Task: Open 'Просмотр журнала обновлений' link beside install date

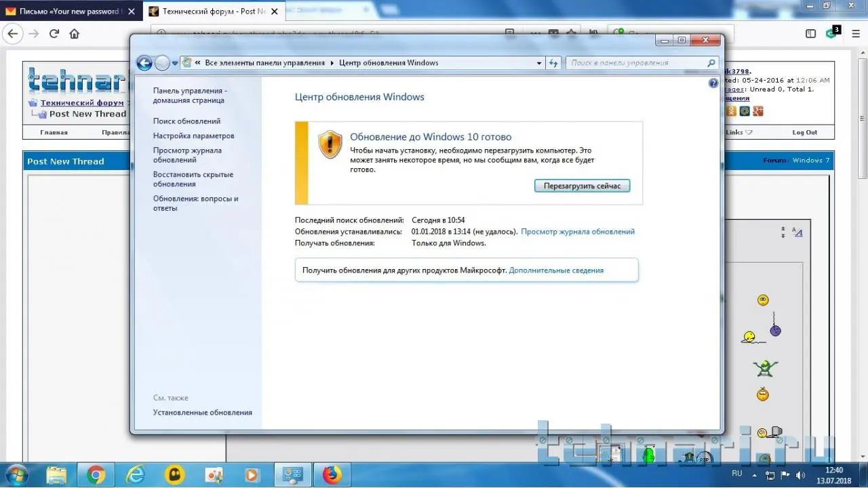Action: coord(578,232)
